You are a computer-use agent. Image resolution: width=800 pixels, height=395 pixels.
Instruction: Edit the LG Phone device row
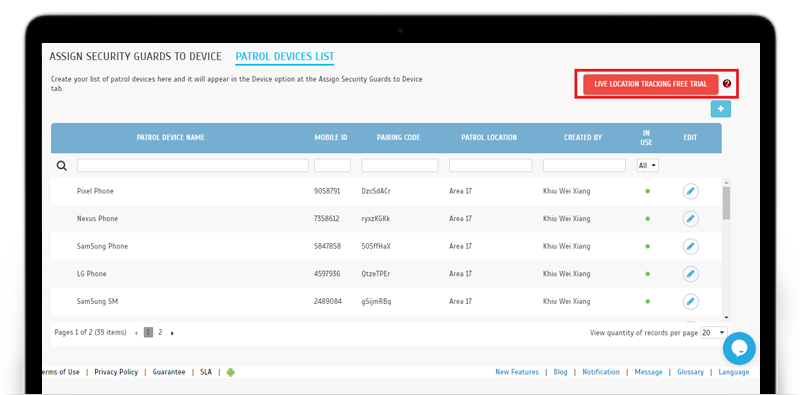coord(690,274)
